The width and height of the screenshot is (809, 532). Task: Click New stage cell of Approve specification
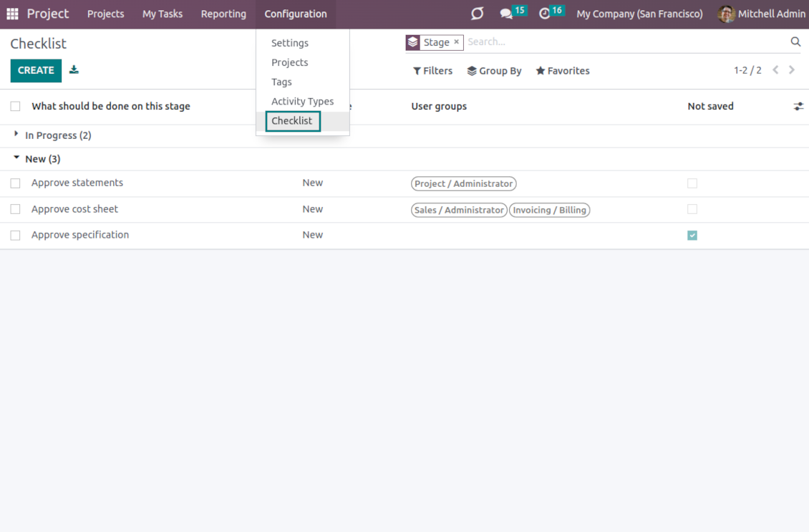click(312, 235)
